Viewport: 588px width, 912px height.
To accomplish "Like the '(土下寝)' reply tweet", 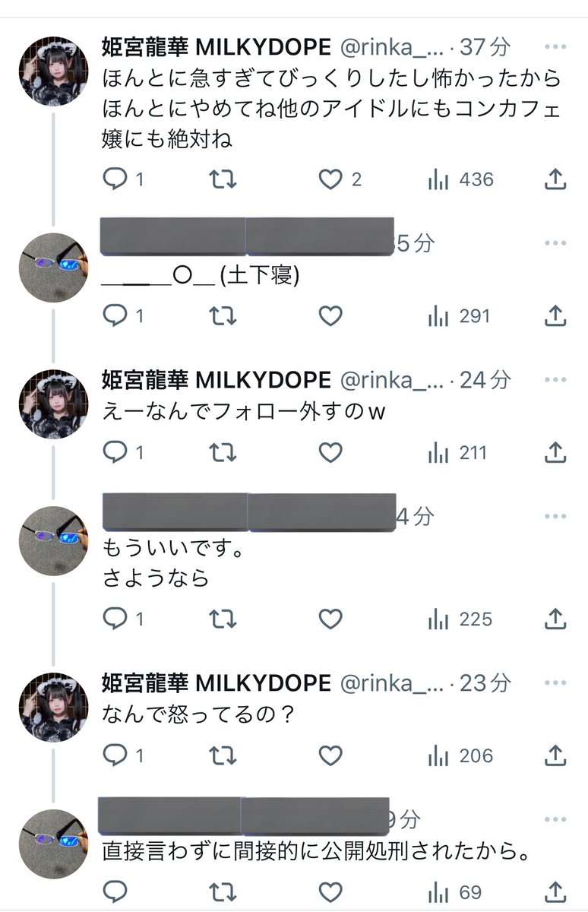I will tap(330, 316).
